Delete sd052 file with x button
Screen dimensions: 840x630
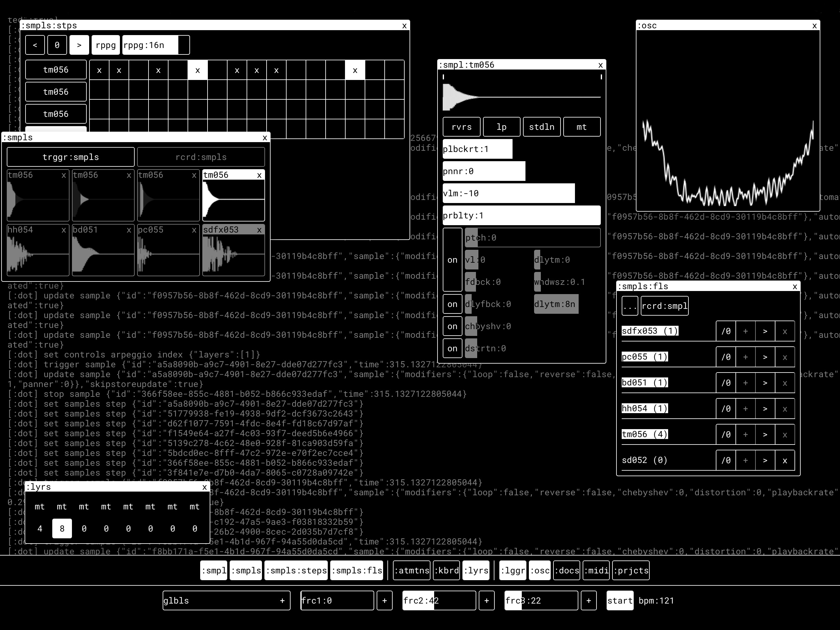coord(785,460)
